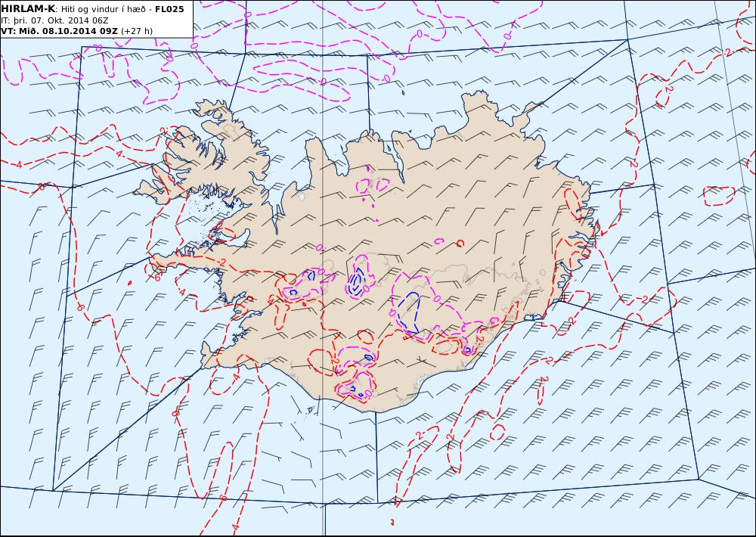Viewport: 756px width, 537px height.
Task: Click the valid time 'VT: Mið. 08.10.2014 09Z'
Action: (x=59, y=31)
